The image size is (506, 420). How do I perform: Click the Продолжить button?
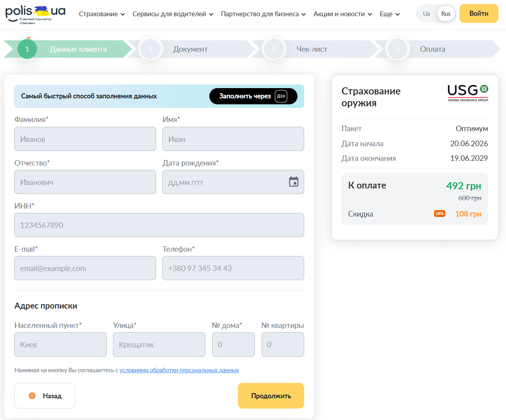point(271,396)
